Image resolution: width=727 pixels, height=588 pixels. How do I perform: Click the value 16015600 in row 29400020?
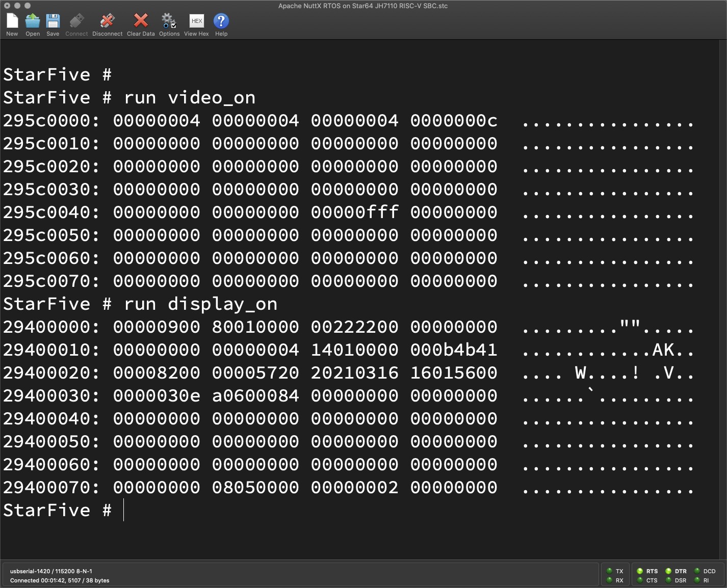click(454, 372)
